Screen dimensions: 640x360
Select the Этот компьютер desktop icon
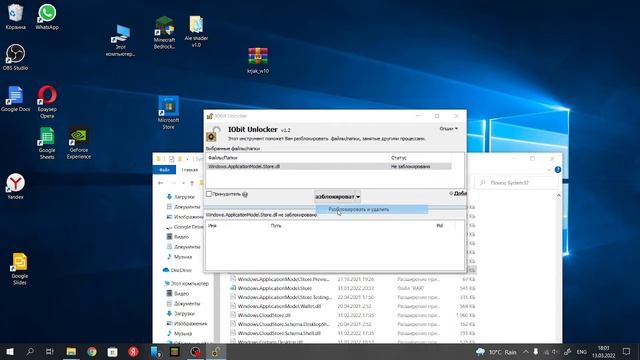tap(120, 40)
